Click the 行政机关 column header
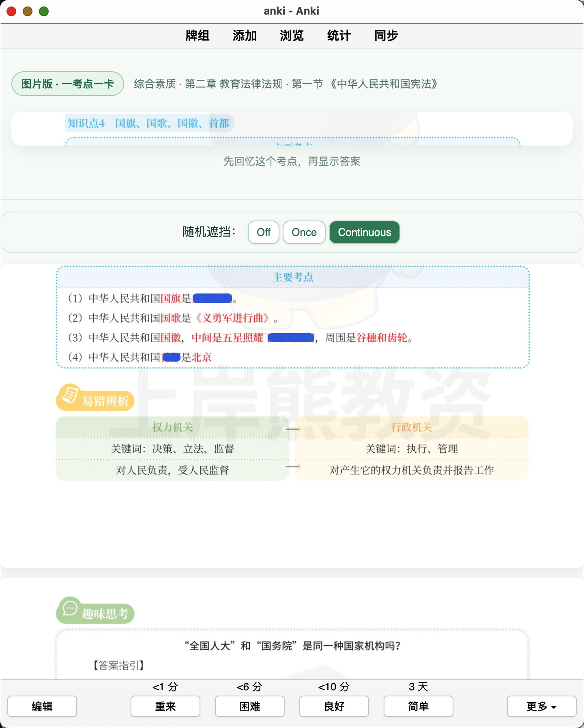 click(x=412, y=427)
